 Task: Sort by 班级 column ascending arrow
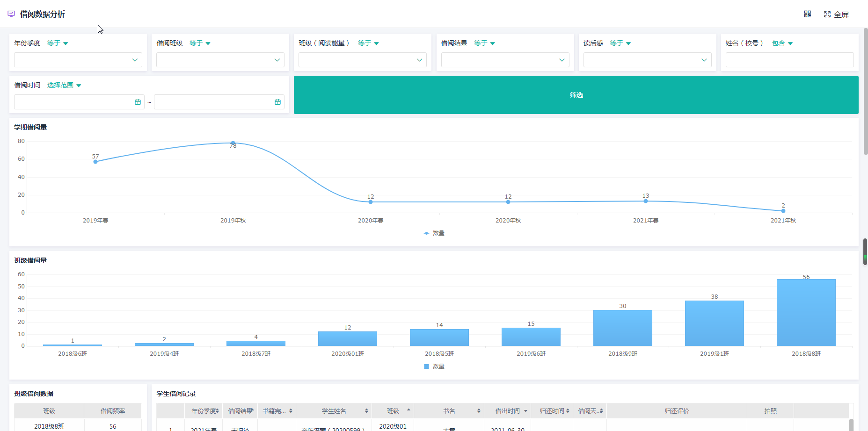[x=408, y=409]
